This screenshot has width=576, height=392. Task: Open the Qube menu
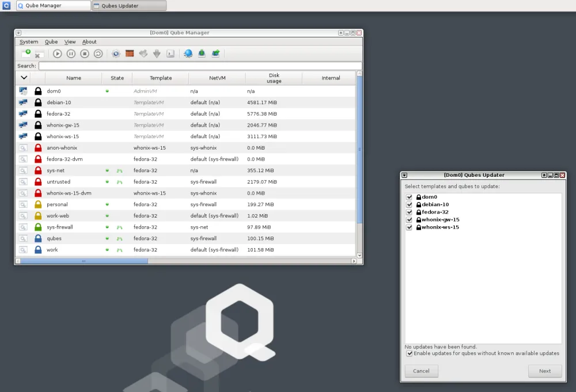click(x=51, y=41)
